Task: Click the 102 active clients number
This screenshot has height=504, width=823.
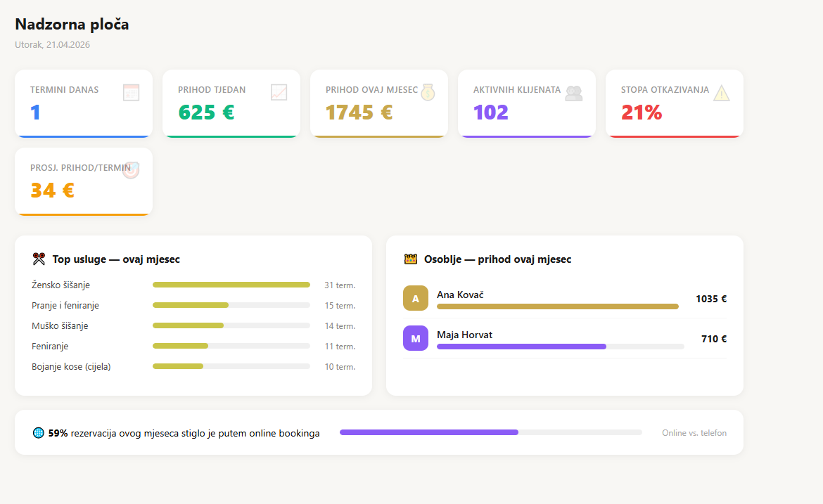Action: (491, 112)
